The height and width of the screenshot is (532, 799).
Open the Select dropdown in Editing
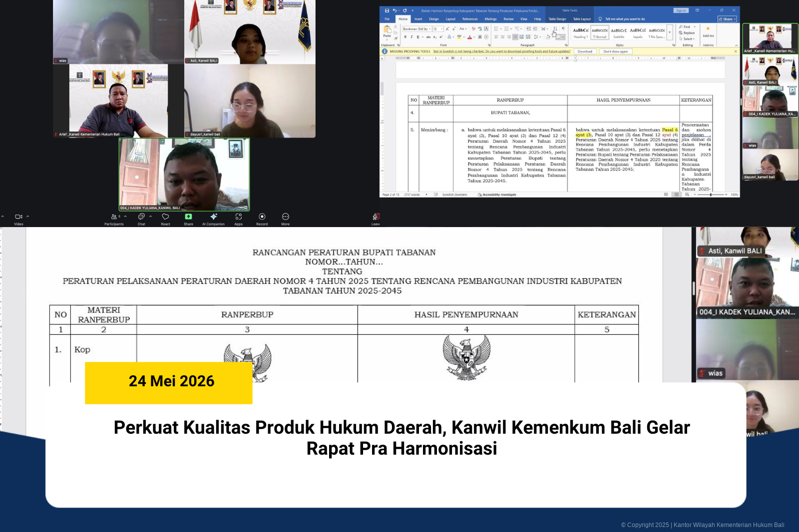click(x=687, y=39)
